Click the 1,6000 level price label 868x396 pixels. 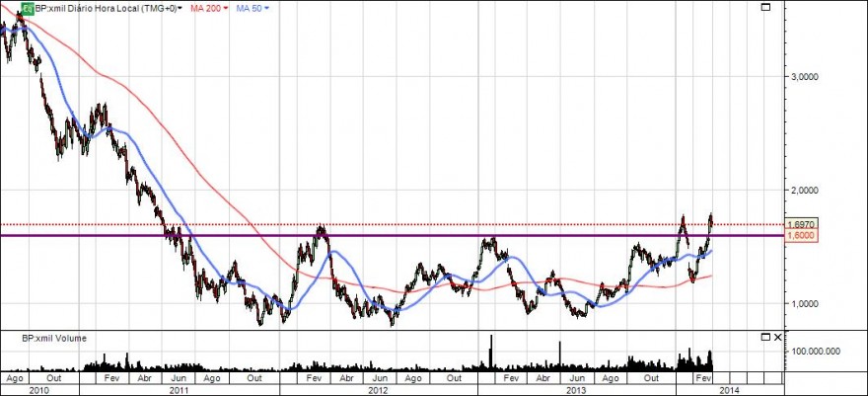click(802, 235)
